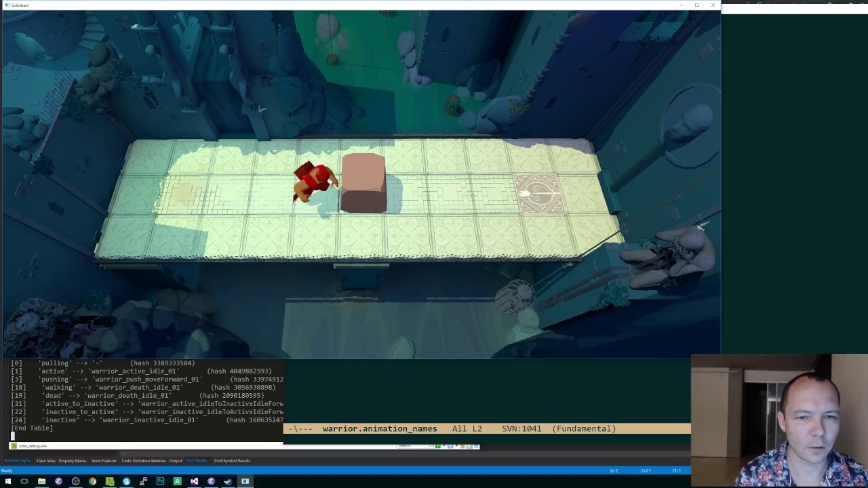Open the Property Manager tab
Screen dimensions: 868x488
click(x=73, y=461)
